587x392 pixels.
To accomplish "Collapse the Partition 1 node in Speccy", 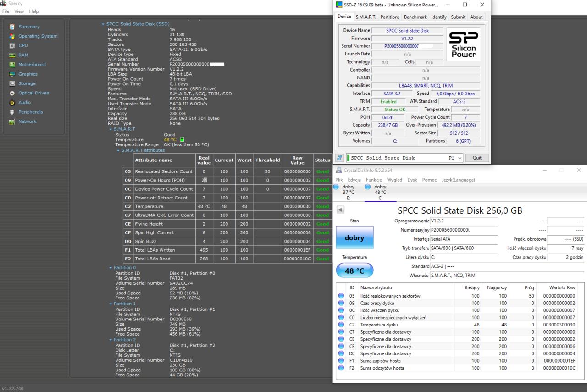I will click(x=111, y=304).
